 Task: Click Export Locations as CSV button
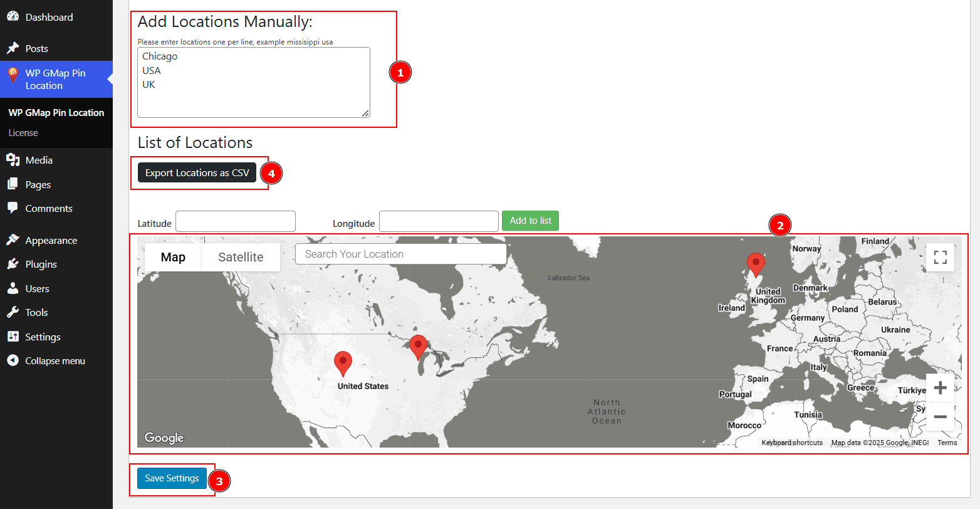tap(197, 173)
